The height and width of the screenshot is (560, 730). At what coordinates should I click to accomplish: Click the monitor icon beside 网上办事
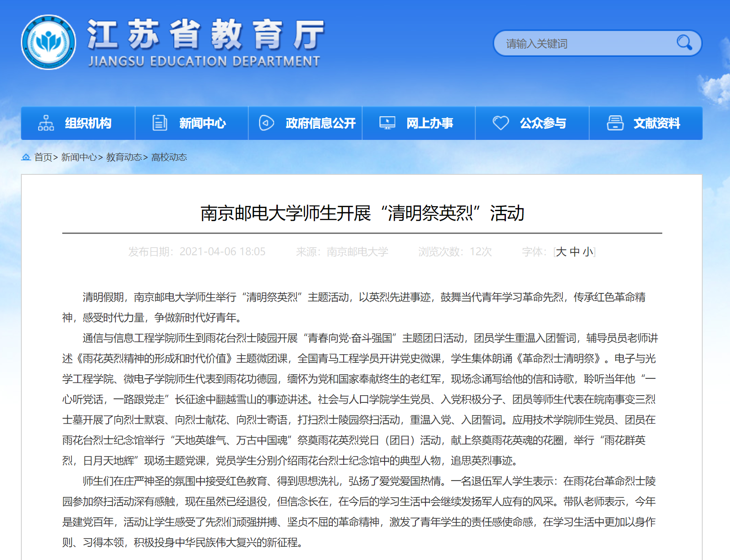coord(387,123)
